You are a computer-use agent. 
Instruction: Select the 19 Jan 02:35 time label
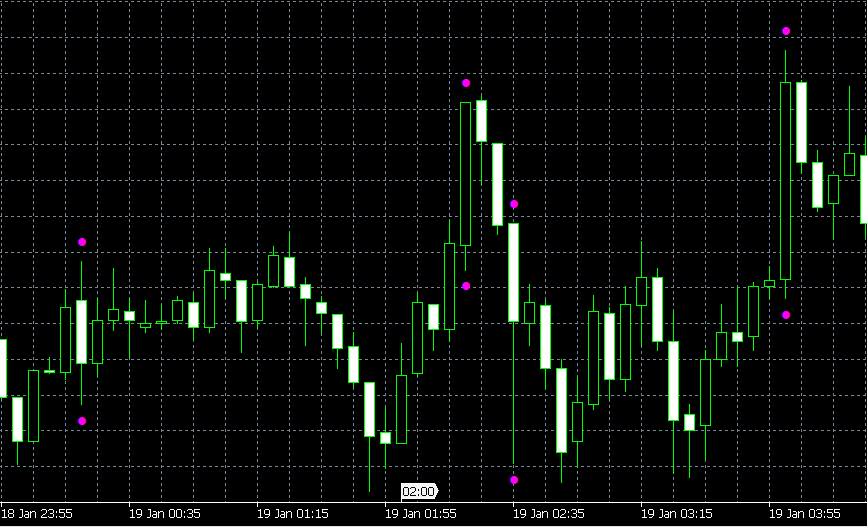click(x=549, y=514)
